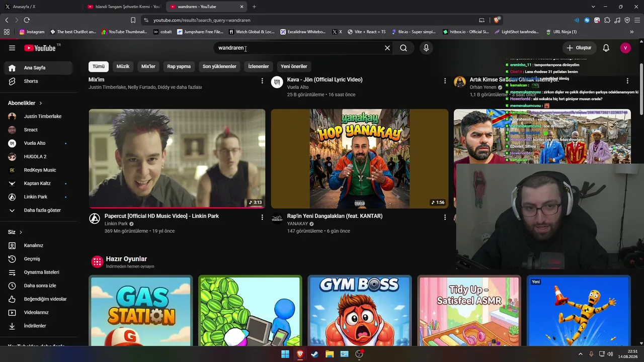Screen dimensions: 644x362
Task: Open the Sreact subscription channel
Action: pos(39,130)
